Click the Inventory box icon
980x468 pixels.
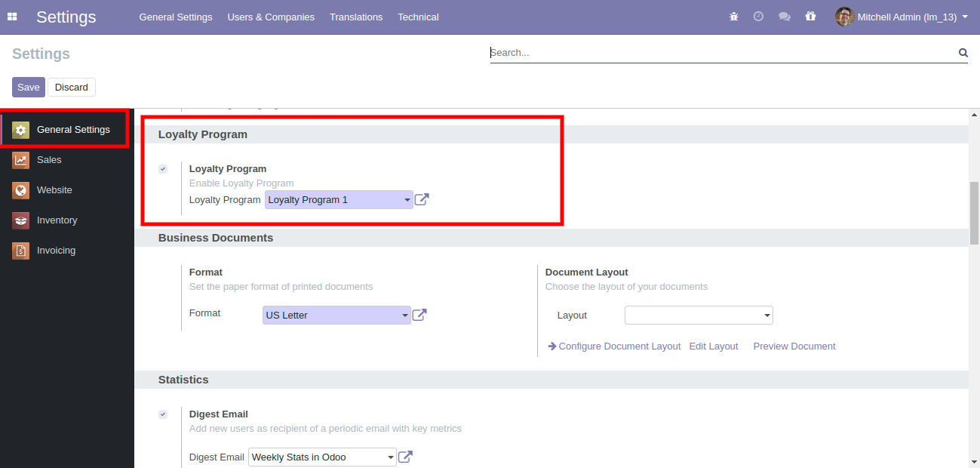pos(20,220)
